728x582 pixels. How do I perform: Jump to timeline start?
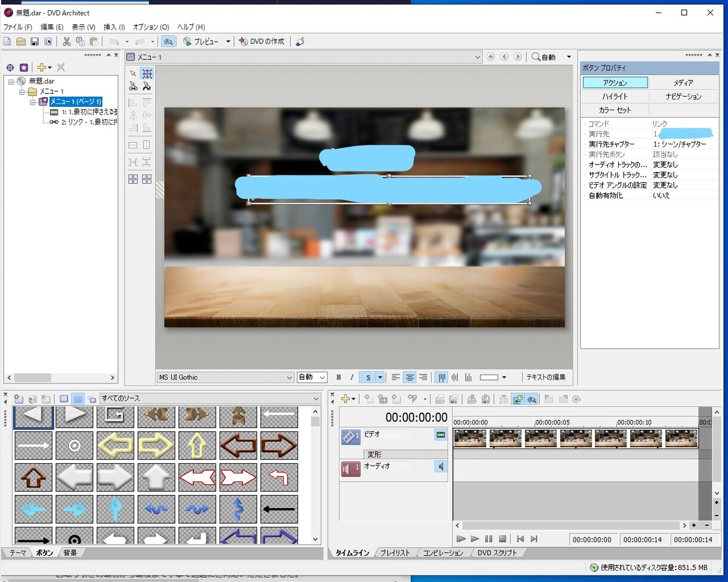point(520,539)
